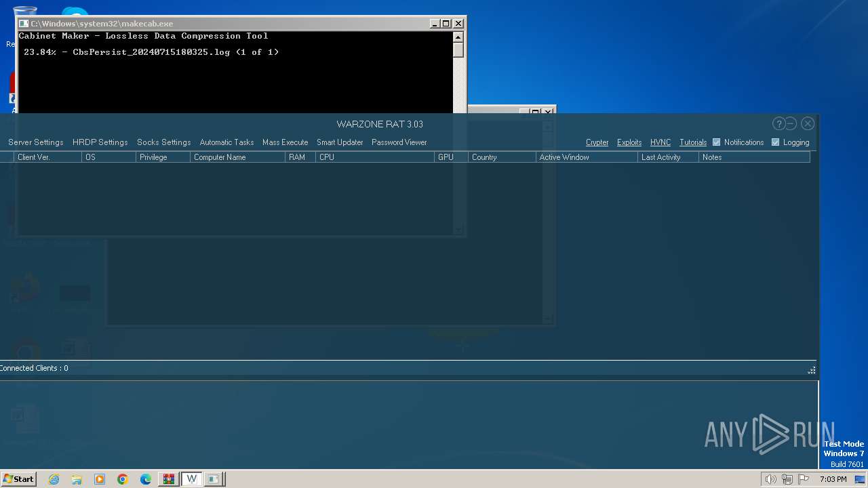Open Socks Settings menu

(164, 142)
